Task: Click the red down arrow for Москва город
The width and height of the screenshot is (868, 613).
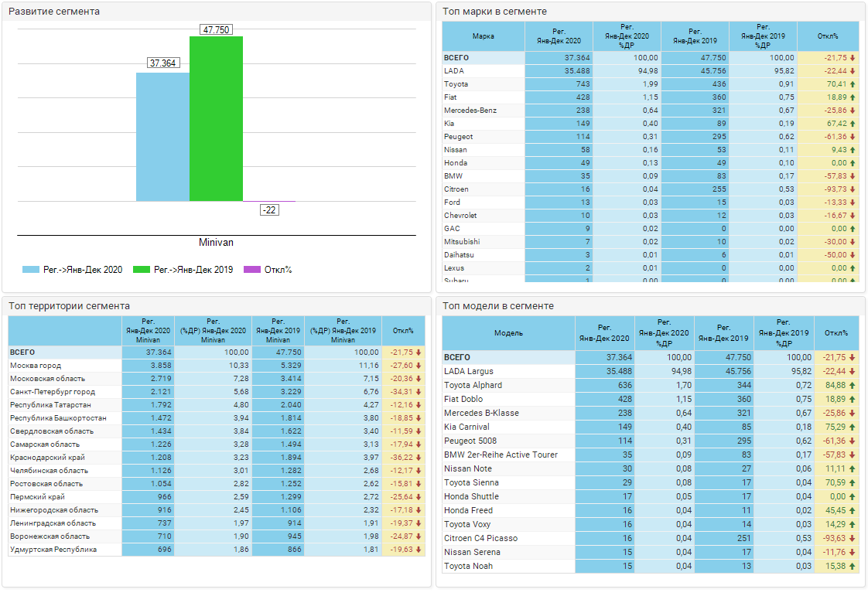Action: pos(419,365)
